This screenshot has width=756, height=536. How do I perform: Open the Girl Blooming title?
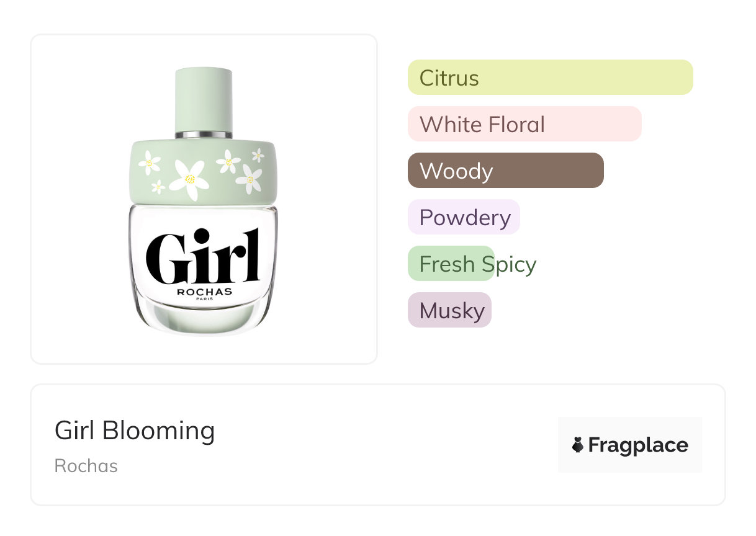click(135, 431)
